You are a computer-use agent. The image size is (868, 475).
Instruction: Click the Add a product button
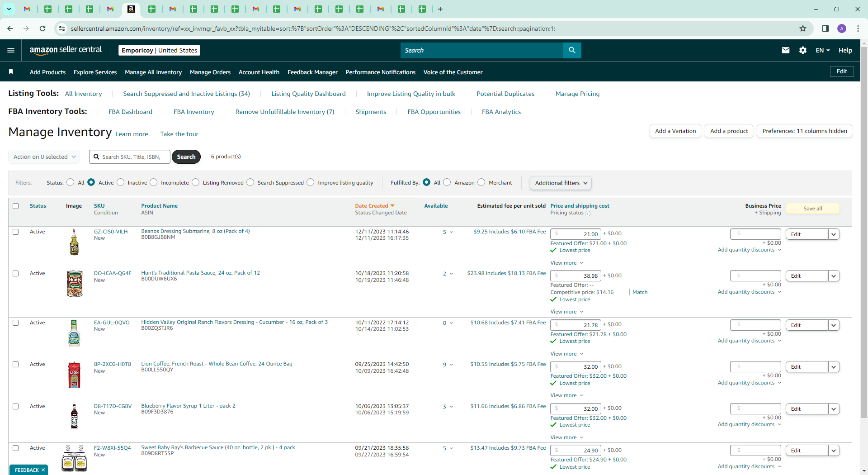729,131
